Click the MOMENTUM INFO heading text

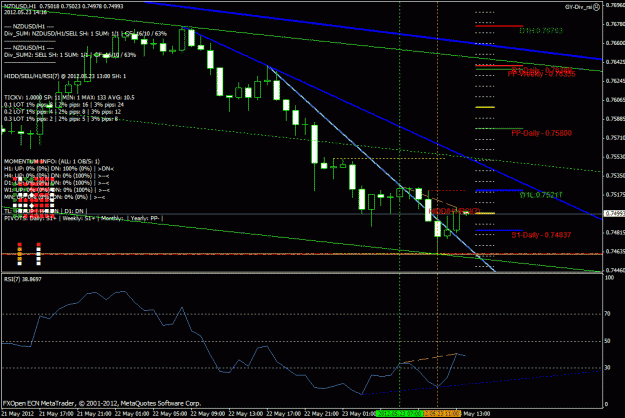click(52, 161)
